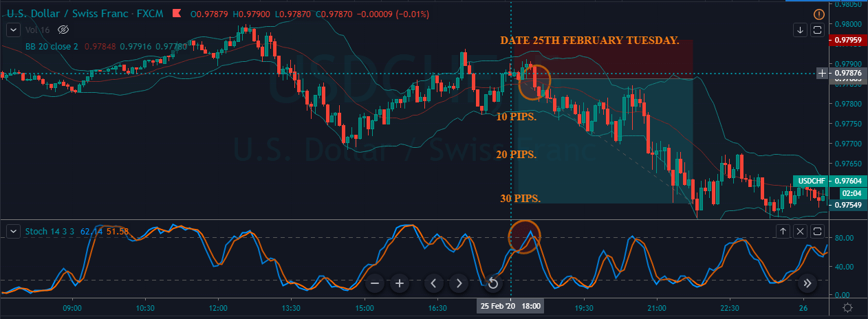Reset the chart view
868x319 pixels.
click(x=493, y=283)
